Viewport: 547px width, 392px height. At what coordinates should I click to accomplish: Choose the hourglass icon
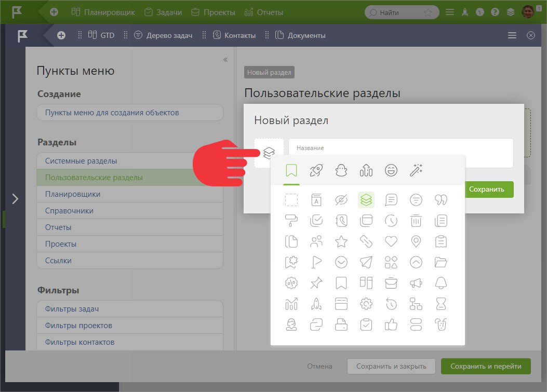click(441, 304)
